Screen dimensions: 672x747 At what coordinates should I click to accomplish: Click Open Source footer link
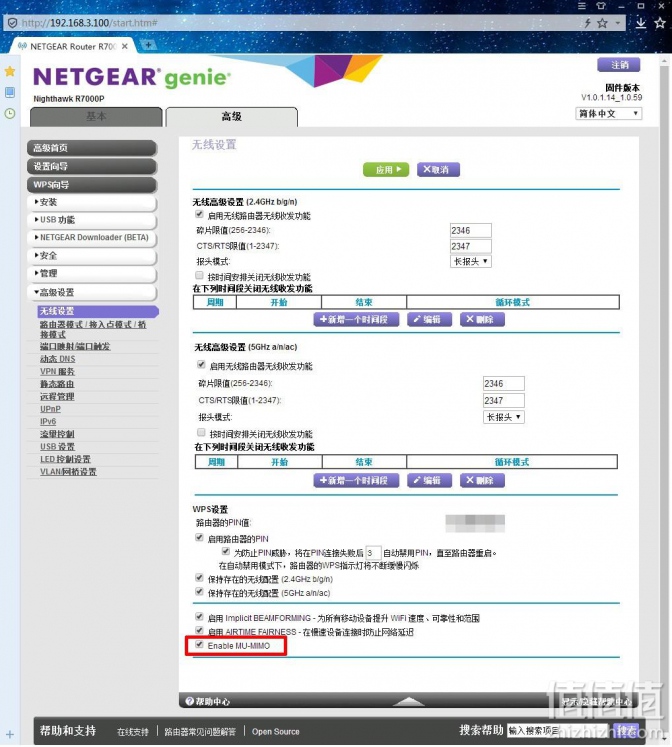tap(276, 731)
